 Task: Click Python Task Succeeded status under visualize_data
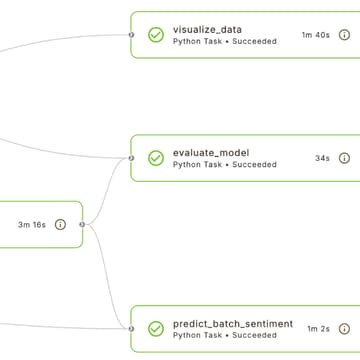click(225, 41)
